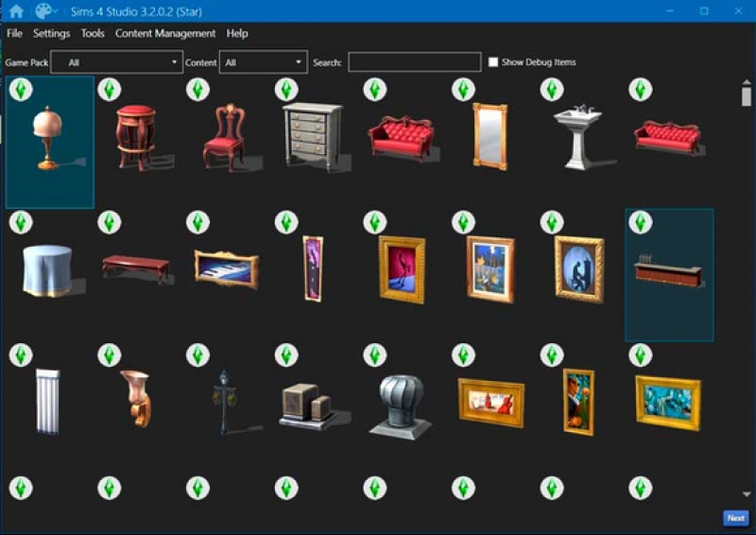Click plumbob icon above the night scene painting
Image resolution: width=756 pixels, height=535 pixels.
(x=463, y=222)
